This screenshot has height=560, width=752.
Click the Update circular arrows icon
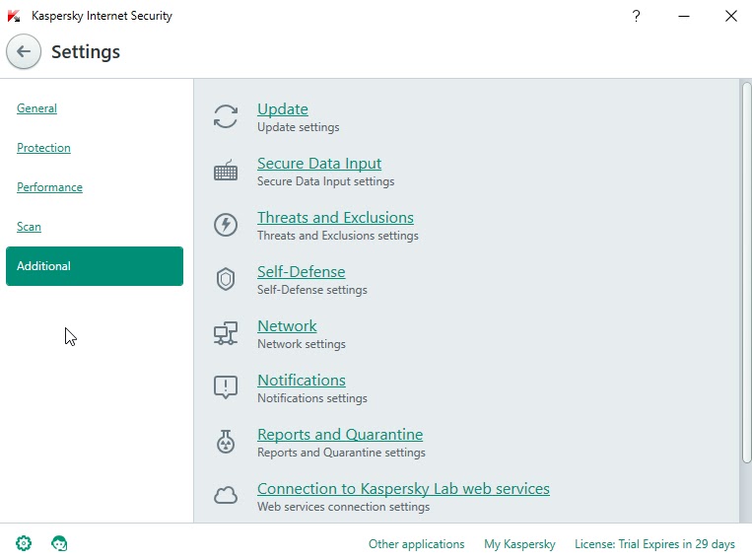click(226, 116)
